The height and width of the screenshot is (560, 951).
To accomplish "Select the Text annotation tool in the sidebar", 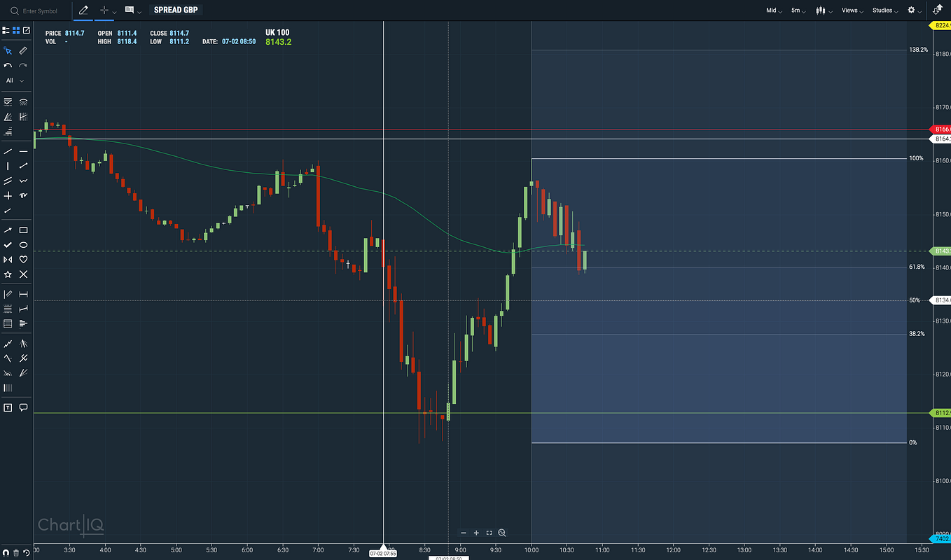I will pos(8,407).
